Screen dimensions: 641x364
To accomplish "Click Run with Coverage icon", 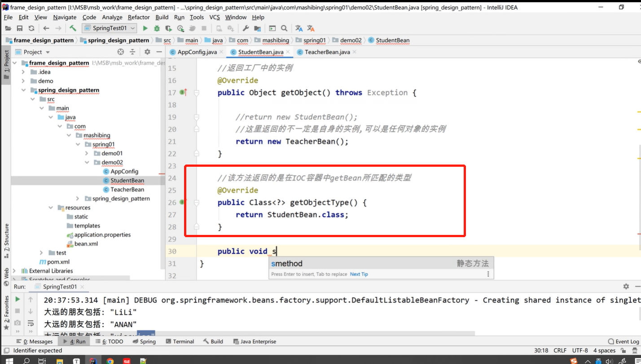I will tap(168, 28).
